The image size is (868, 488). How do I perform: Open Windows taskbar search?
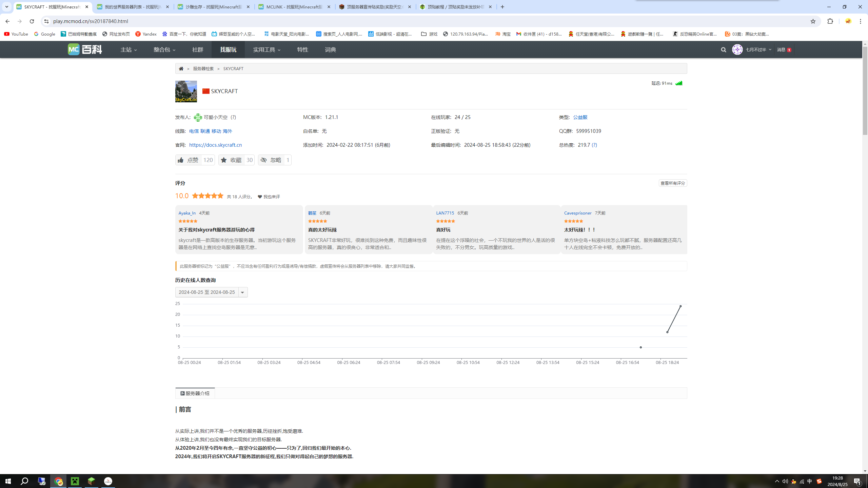point(24,481)
